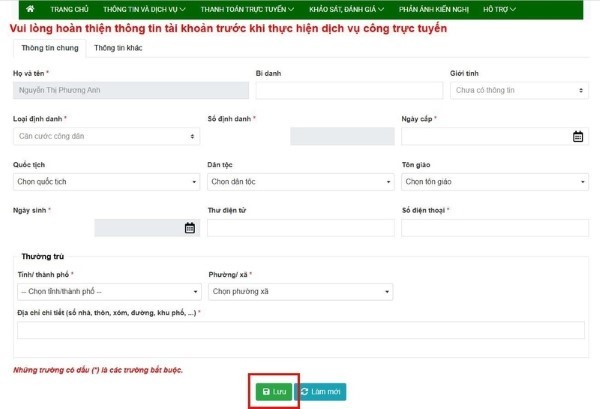The height and width of the screenshot is (409, 600).
Task: Focus the Số định danh field
Action: [x=342, y=136]
